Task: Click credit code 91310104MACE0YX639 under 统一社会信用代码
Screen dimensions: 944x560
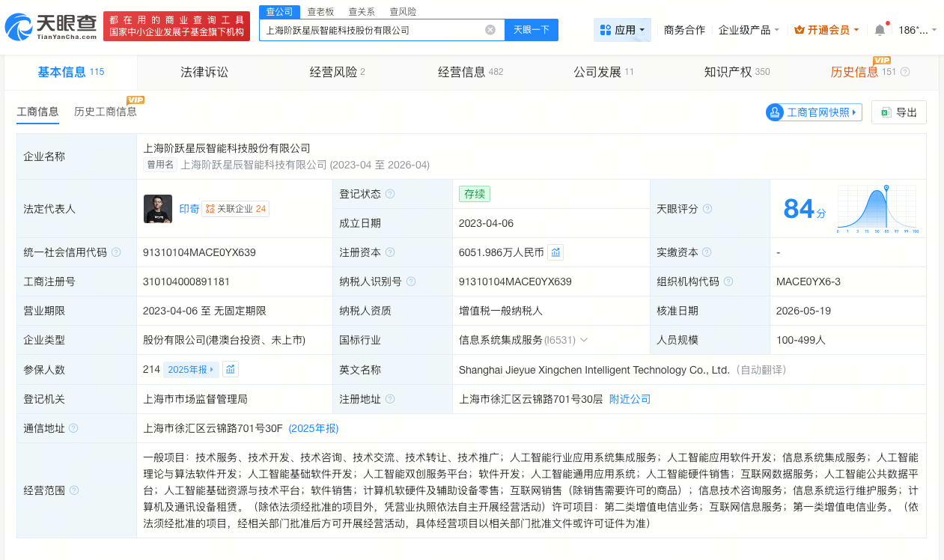Action: click(199, 252)
